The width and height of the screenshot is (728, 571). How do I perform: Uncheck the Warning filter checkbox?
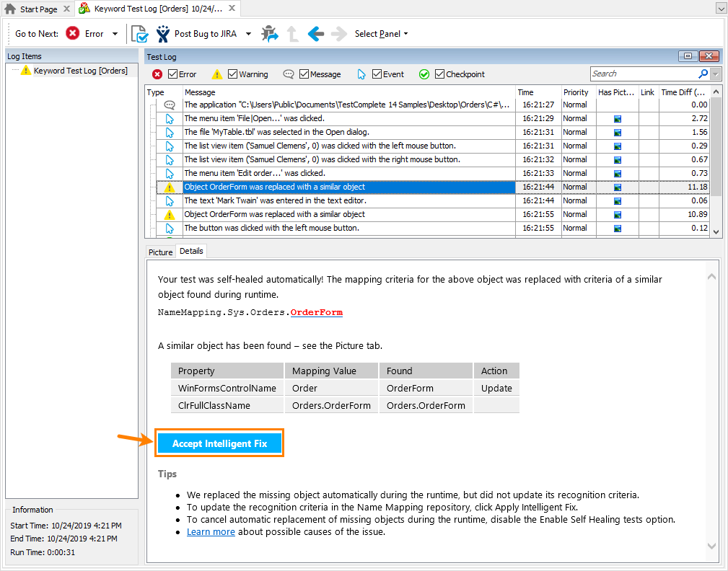pos(232,74)
